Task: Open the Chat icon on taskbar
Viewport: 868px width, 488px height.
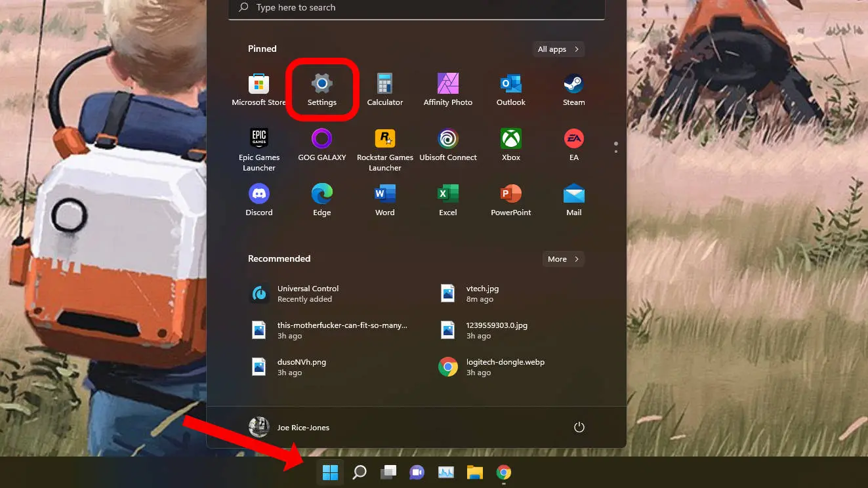Action: [417, 472]
